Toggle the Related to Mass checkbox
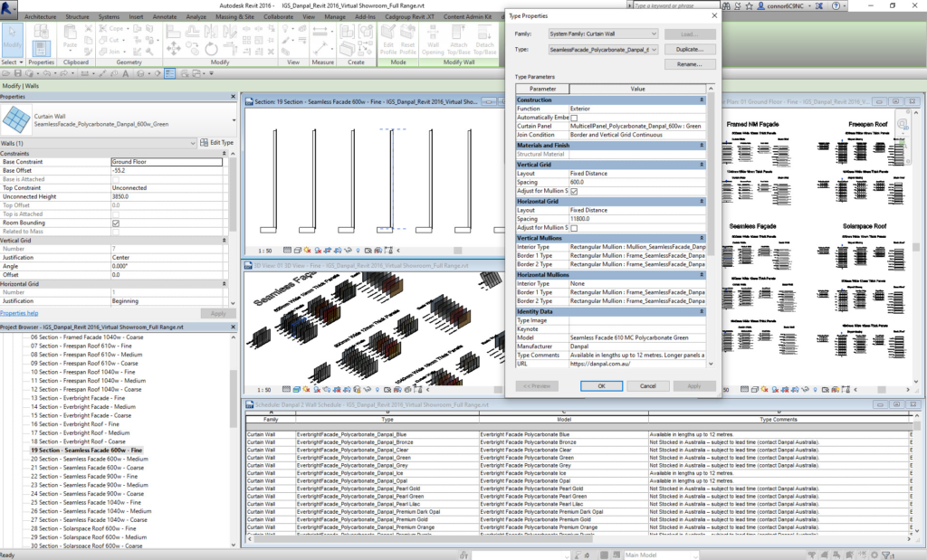The image size is (927, 560). point(116,232)
